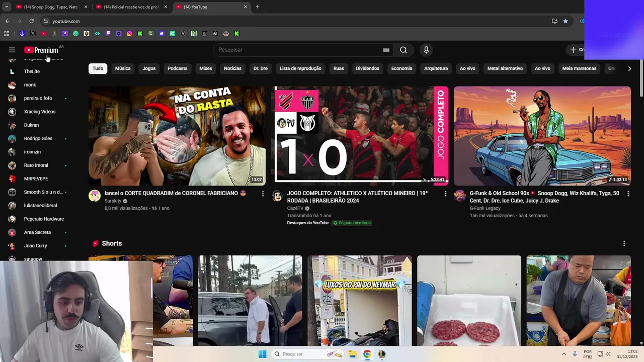Select the Dividendos filter chip
644x362 pixels.
[x=368, y=68]
